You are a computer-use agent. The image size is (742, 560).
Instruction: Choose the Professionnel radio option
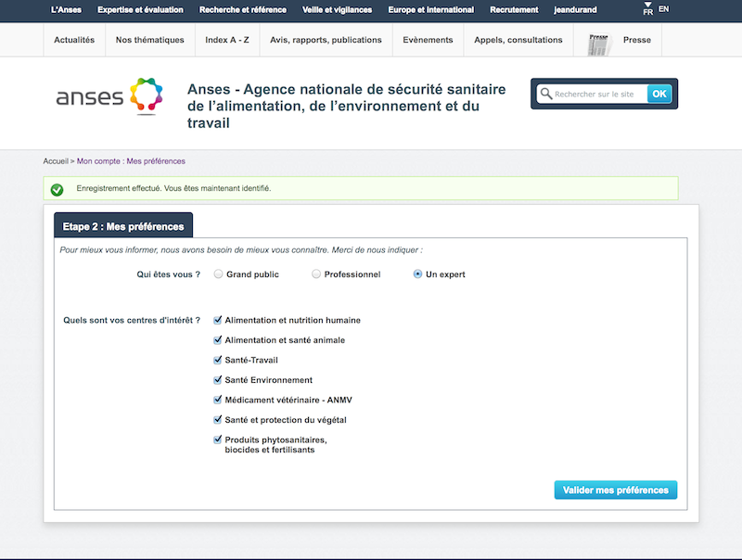pyautogui.click(x=316, y=274)
